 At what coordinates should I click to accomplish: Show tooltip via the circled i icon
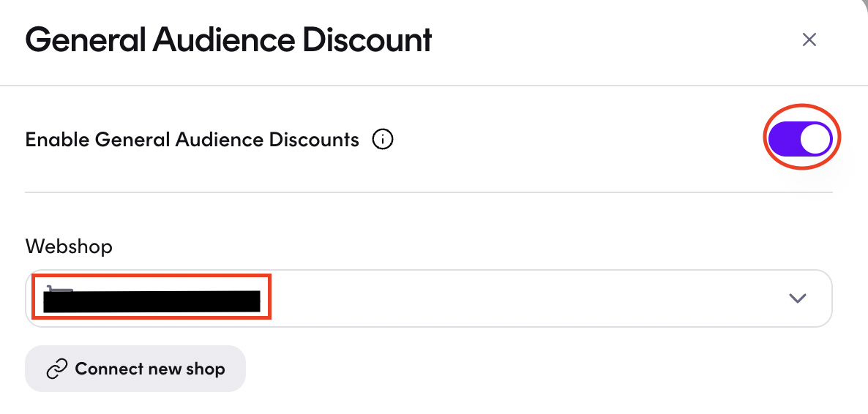point(383,140)
